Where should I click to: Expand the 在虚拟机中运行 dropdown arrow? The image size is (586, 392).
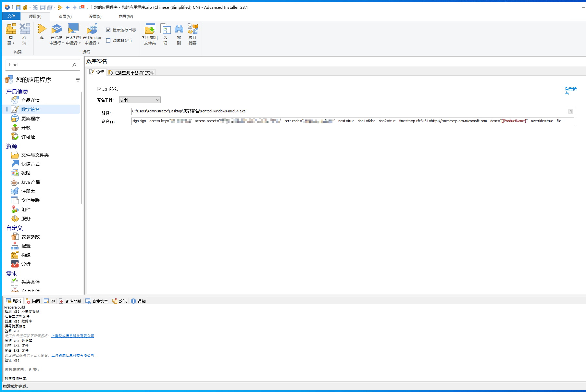click(79, 43)
